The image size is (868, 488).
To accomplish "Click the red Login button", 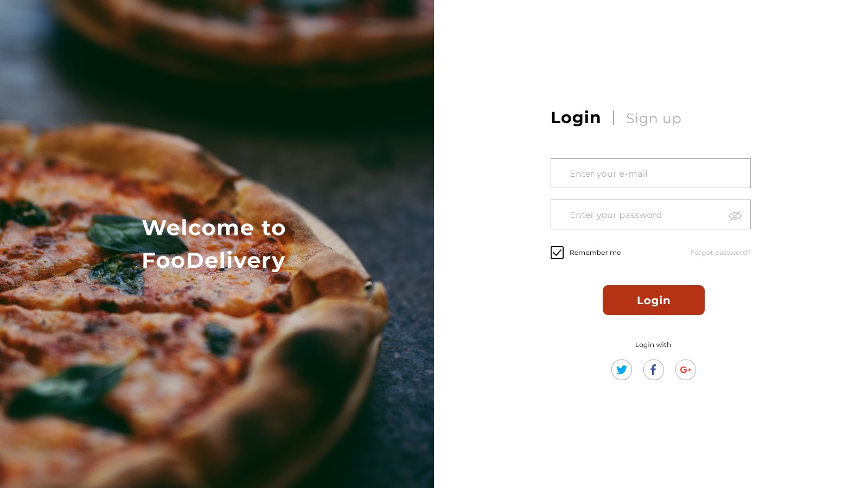I will click(x=654, y=300).
